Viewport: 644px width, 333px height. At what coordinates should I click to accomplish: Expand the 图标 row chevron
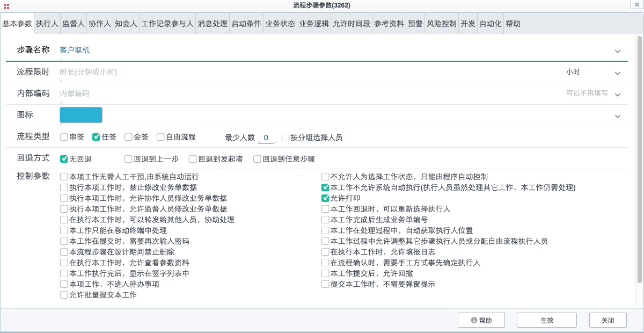point(617,116)
